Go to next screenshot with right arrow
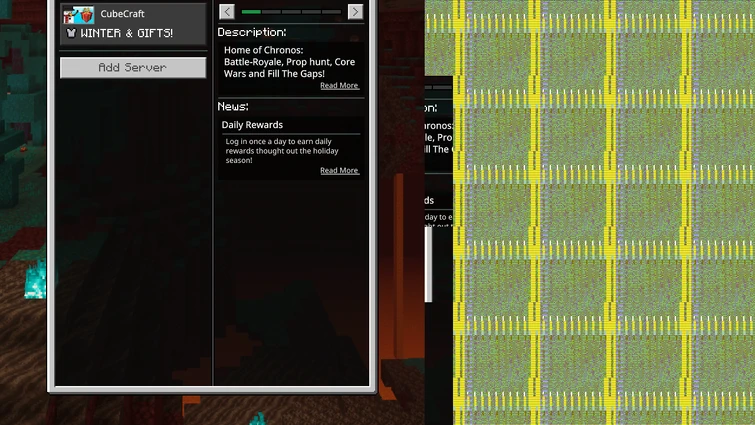Image resolution: width=755 pixels, height=425 pixels. coord(355,12)
